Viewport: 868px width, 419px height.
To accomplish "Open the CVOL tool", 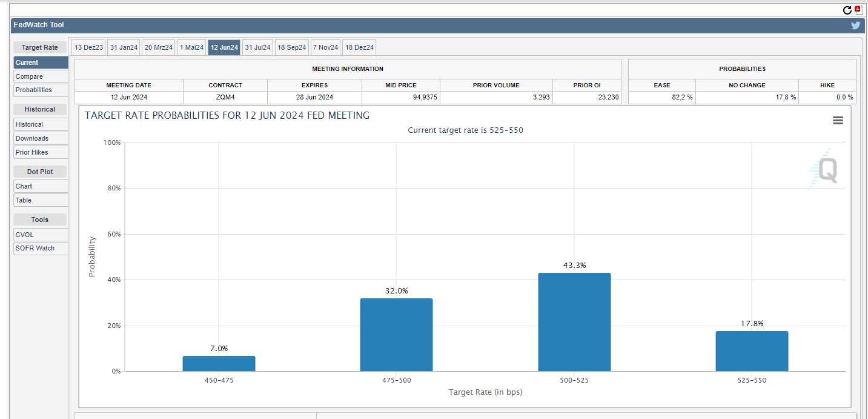I will click(41, 235).
